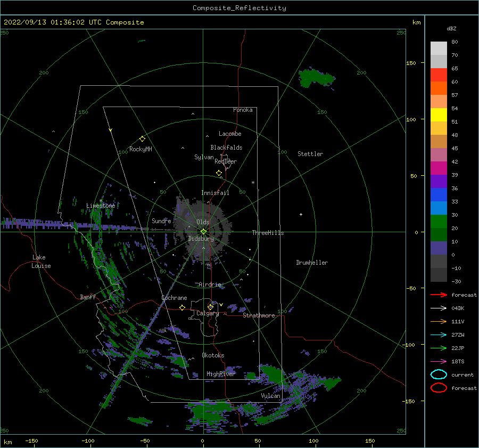Image resolution: width=479 pixels, height=448 pixels.
Task: Select the Stettler label
Action: 310,154
